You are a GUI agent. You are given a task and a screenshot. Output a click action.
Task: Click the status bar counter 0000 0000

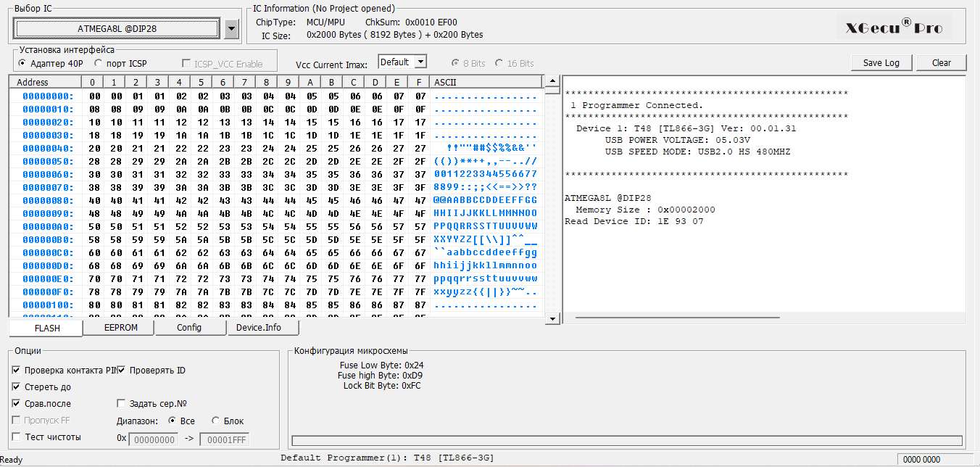(921, 460)
